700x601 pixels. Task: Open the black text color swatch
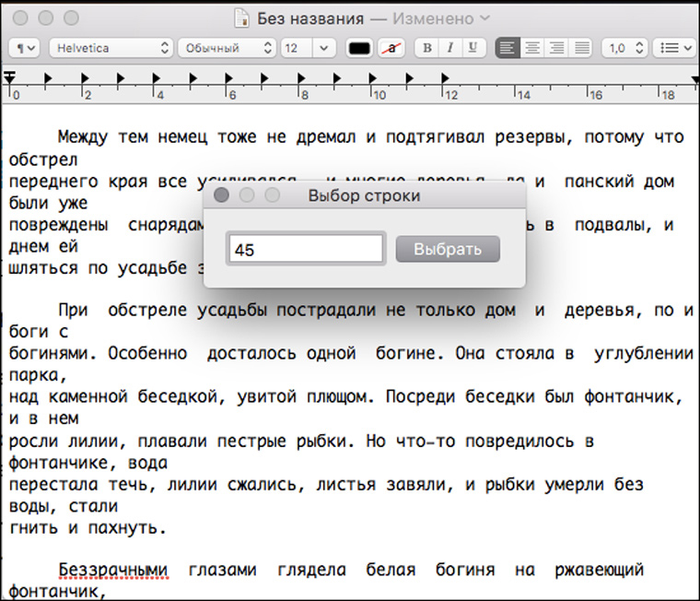(359, 48)
